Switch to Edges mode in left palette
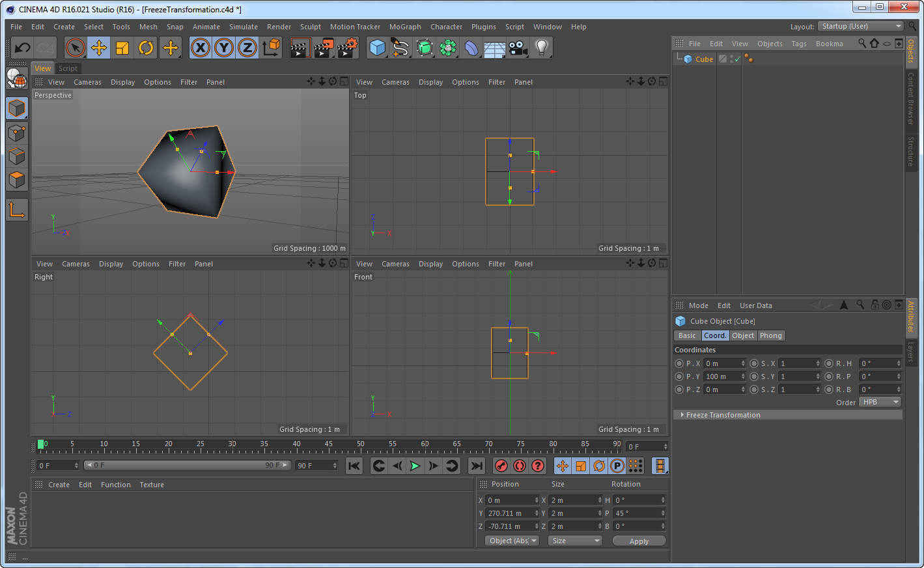 pos(17,156)
